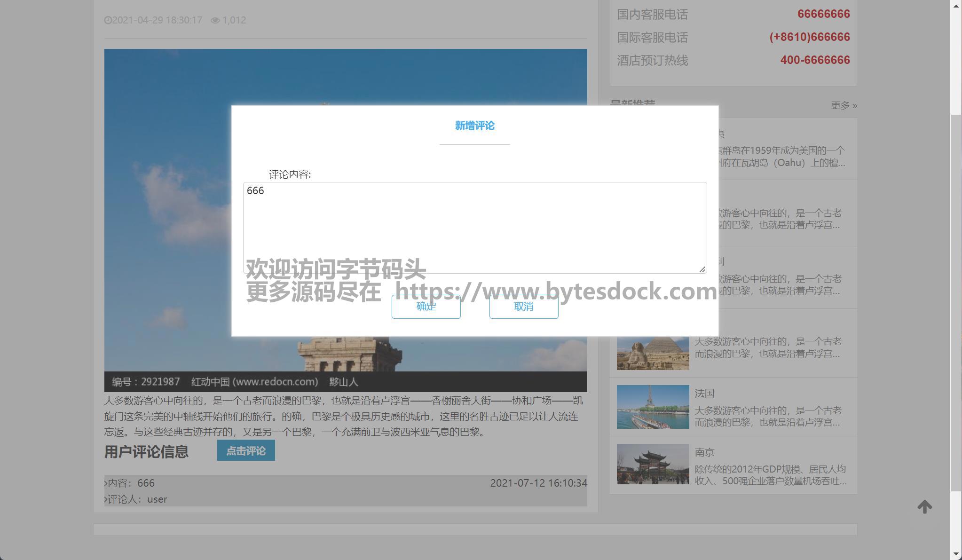Click the scrollbar down arrow
The image size is (962, 560).
(x=956, y=554)
